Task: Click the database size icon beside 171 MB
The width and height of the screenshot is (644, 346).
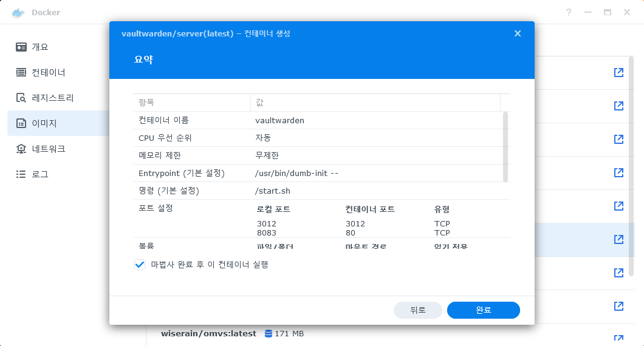Action: click(268, 334)
